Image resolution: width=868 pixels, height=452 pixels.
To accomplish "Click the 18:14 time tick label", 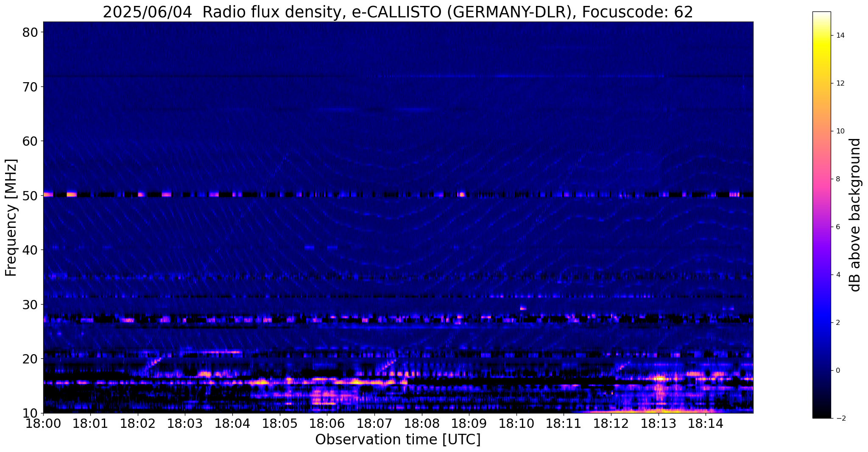I will tap(706, 423).
